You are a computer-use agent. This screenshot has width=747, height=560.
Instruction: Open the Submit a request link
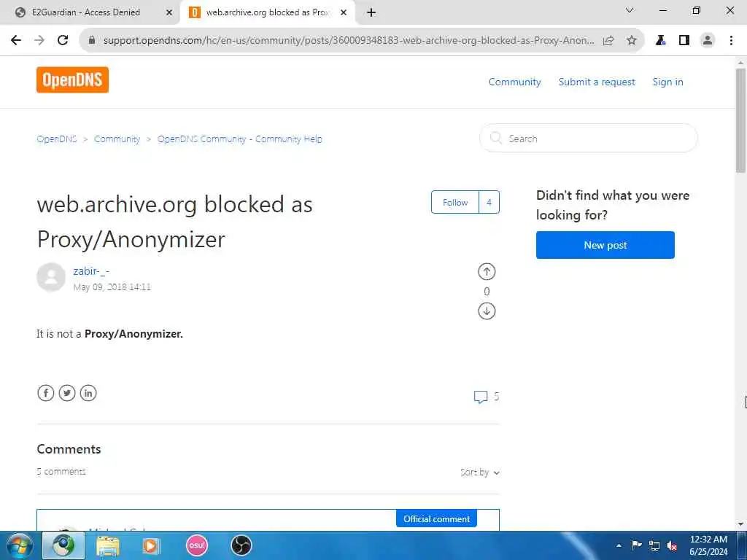tap(597, 82)
